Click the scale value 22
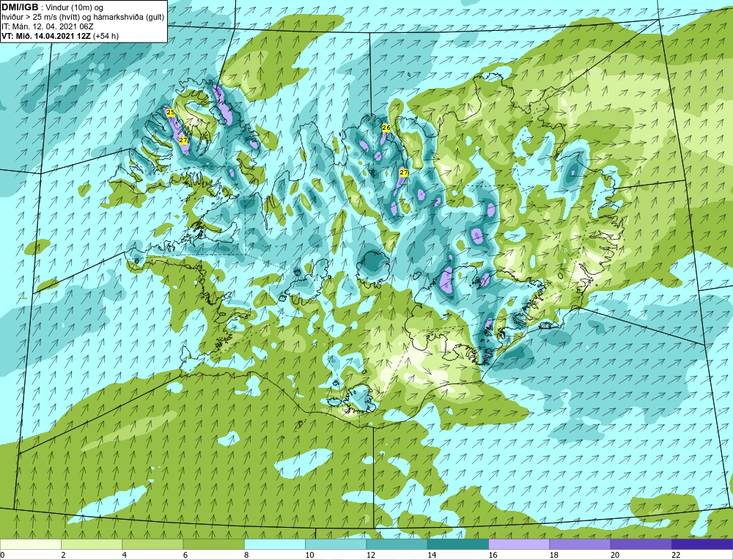733x560 pixels. coord(676,555)
